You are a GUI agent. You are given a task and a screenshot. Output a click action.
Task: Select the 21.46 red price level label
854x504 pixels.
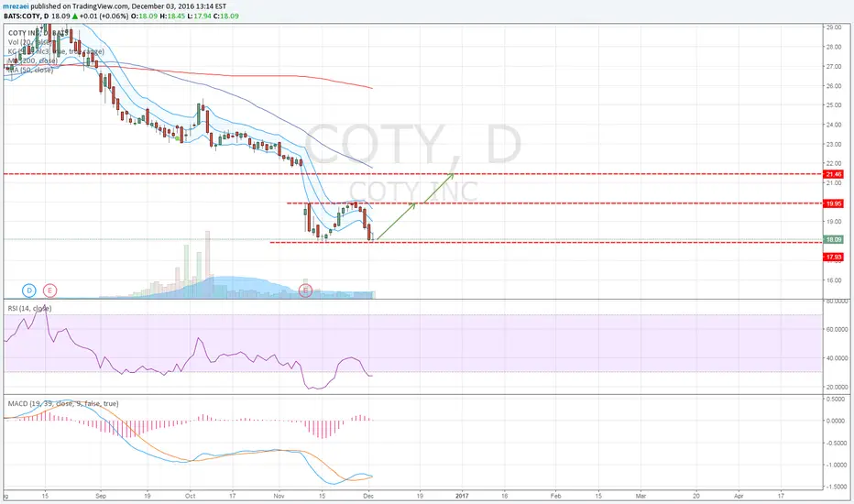833,174
